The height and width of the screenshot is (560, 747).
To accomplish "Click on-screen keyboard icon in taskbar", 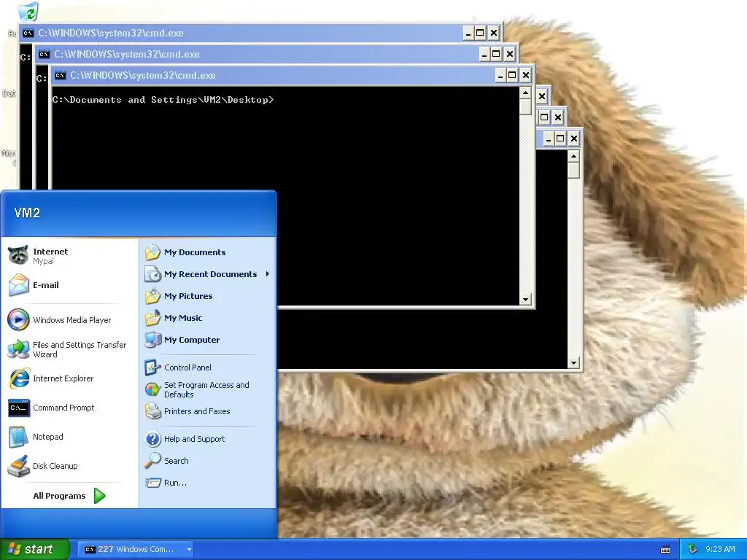I will pyautogui.click(x=665, y=550).
